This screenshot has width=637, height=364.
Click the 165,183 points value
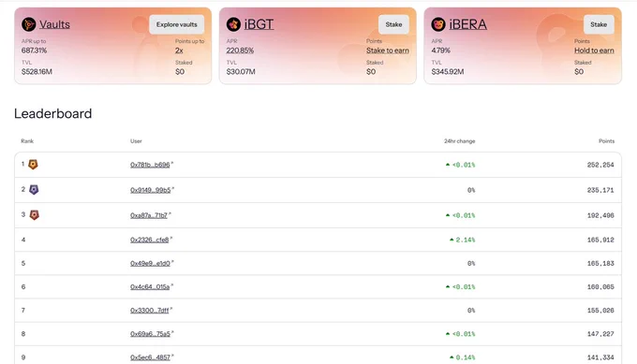600,263
